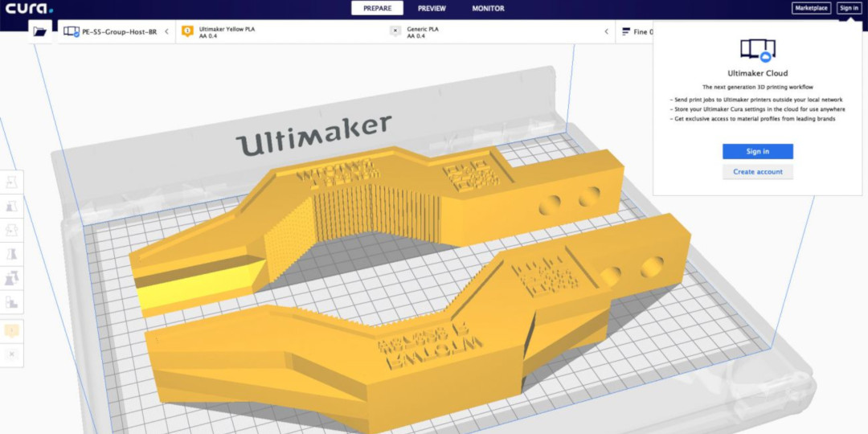868x434 pixels.
Task: Open file using the folder icon
Action: [40, 31]
